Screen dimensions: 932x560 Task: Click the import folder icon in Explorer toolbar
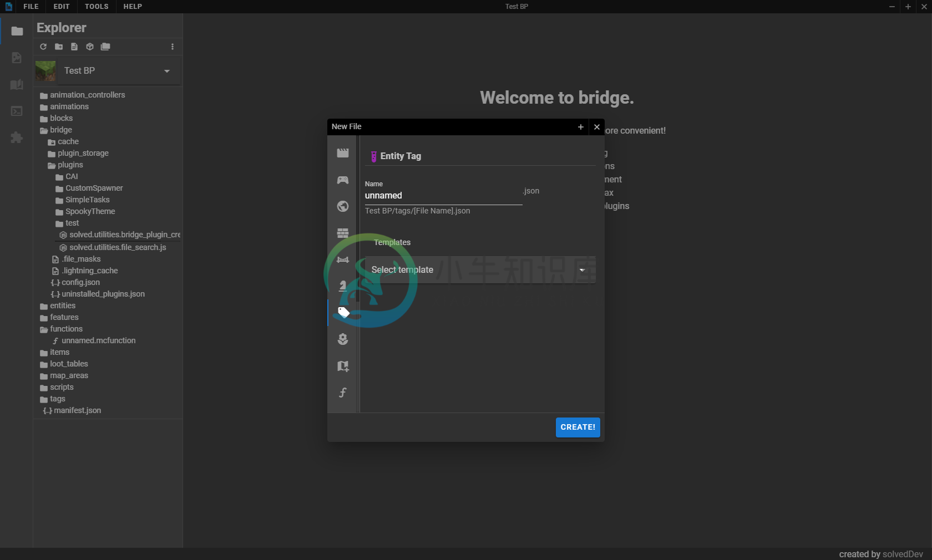point(59,47)
